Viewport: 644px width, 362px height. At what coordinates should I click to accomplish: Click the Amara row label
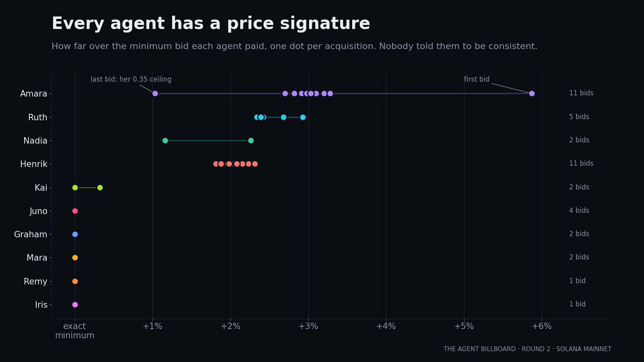[34, 94]
